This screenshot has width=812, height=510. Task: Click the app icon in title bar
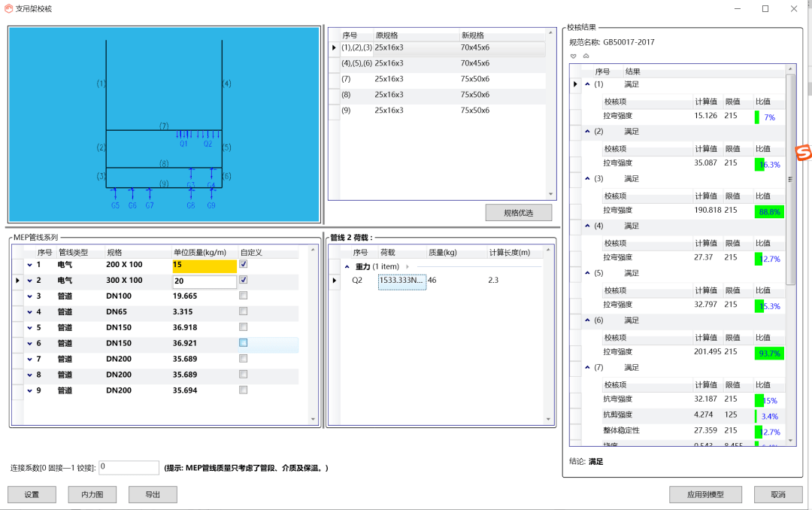coord(9,8)
